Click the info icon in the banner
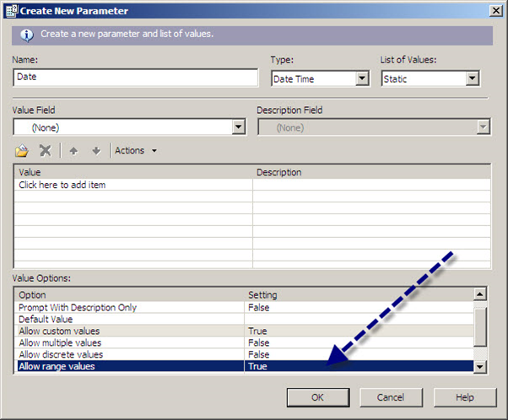508x420 pixels. (26, 35)
